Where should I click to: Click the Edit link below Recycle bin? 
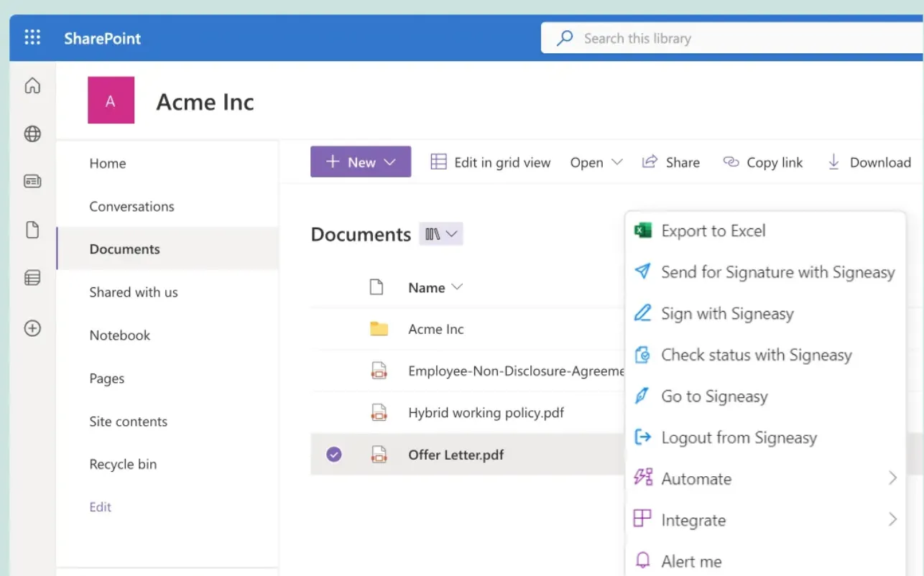[100, 506]
